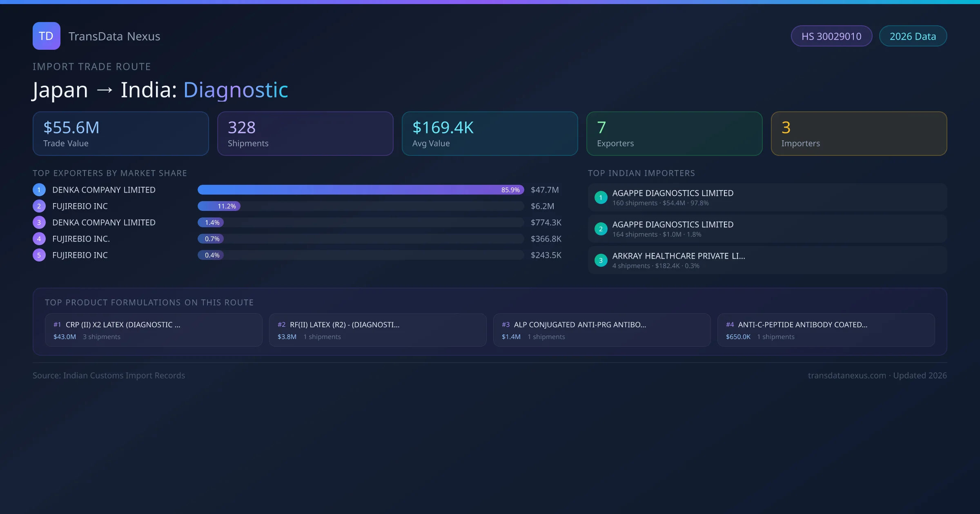The height and width of the screenshot is (514, 980).
Task: Open the $169.4K Avg Value card
Action: click(490, 133)
